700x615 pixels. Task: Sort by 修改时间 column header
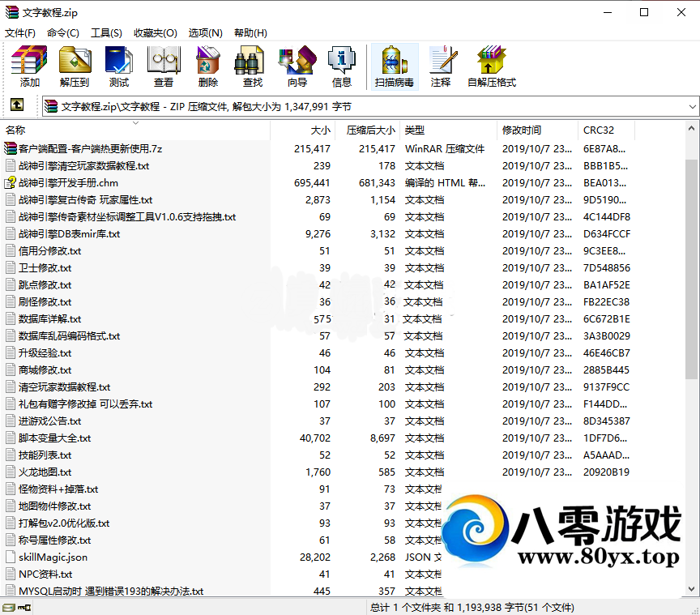[522, 130]
